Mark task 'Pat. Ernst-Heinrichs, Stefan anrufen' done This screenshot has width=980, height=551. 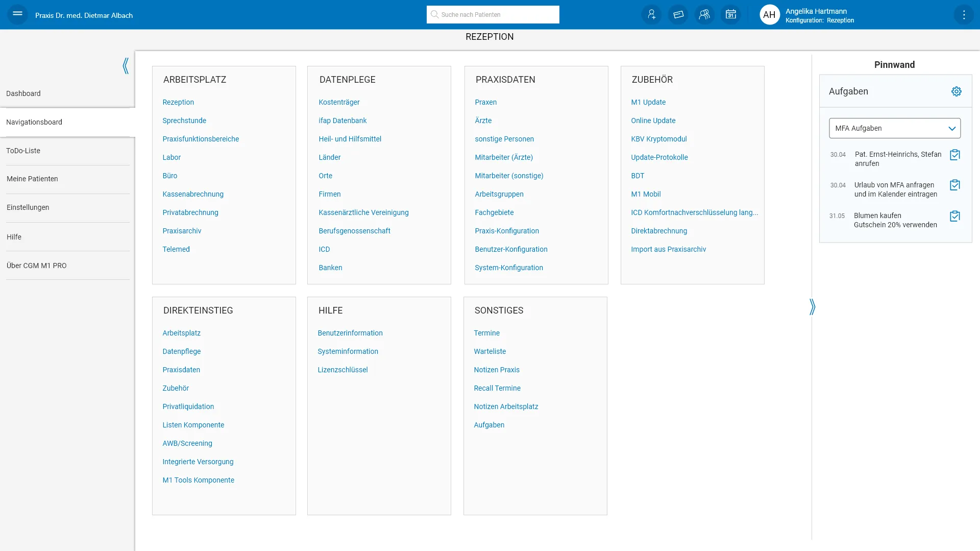point(954,155)
